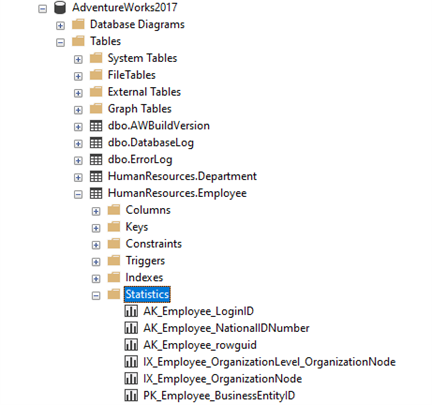Collapse the Tables folder
The image size is (432, 405).
pyautogui.click(x=60, y=42)
